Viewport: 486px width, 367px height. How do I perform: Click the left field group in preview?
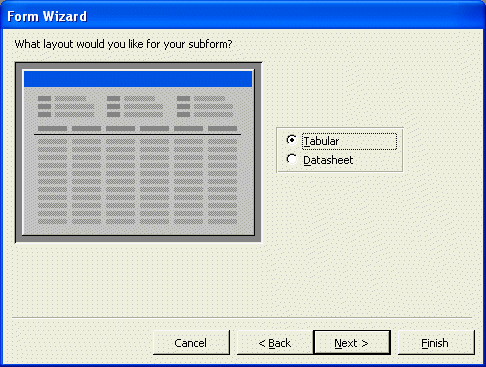point(66,106)
